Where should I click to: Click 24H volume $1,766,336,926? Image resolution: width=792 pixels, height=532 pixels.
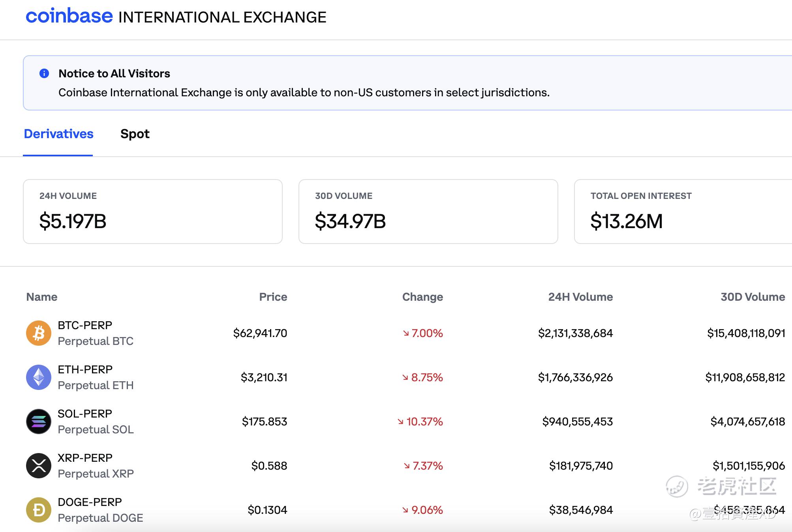coord(576,377)
